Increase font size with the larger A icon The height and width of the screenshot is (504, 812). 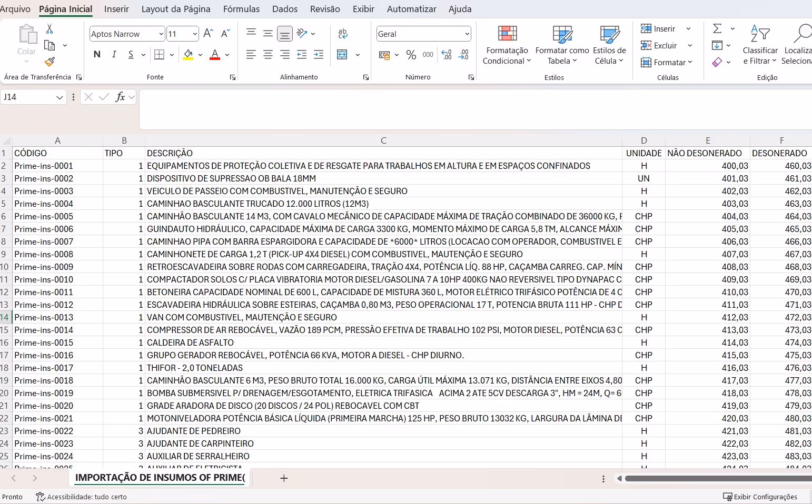coord(208,34)
